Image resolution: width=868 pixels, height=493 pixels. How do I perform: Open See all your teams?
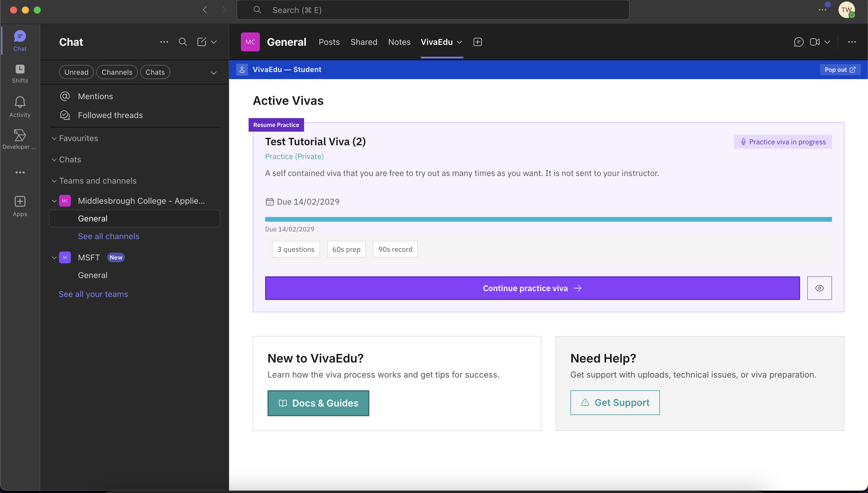93,294
